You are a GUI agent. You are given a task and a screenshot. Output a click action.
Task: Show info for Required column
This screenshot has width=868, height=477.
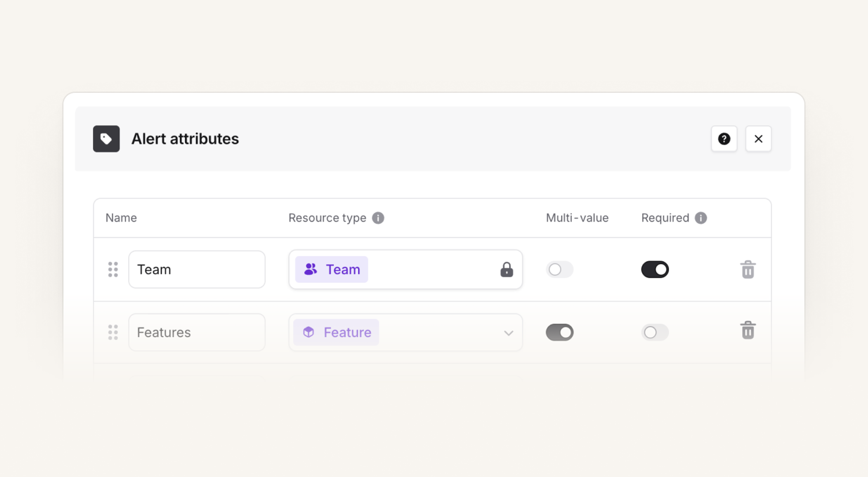[x=701, y=218]
